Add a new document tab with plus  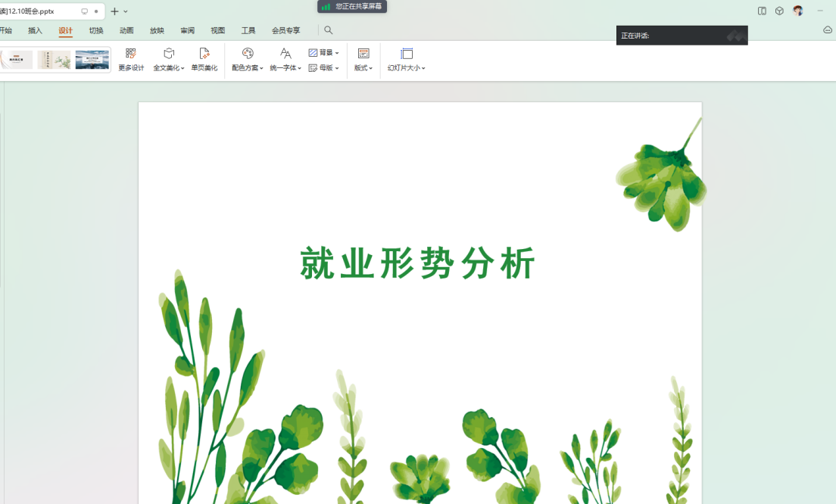tap(114, 11)
